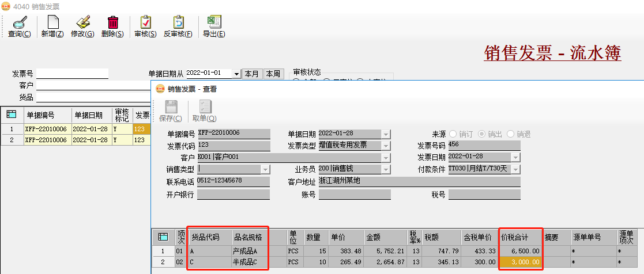Open the 发票类型 dropdown
This screenshot has height=274, width=644.
pyautogui.click(x=386, y=146)
